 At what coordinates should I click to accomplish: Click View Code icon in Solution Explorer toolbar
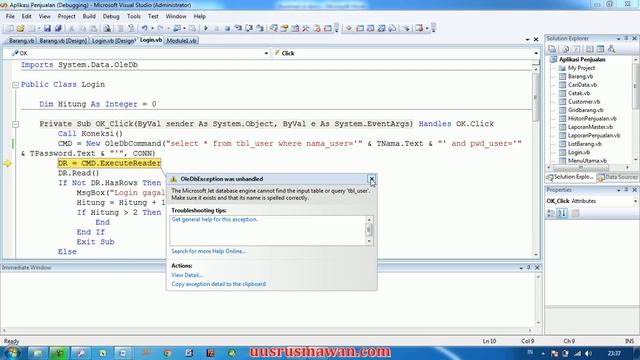589,49
